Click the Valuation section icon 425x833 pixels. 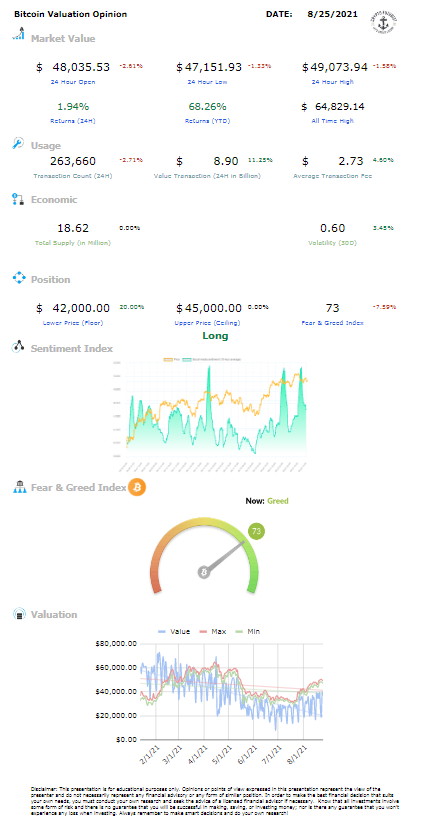[19, 614]
